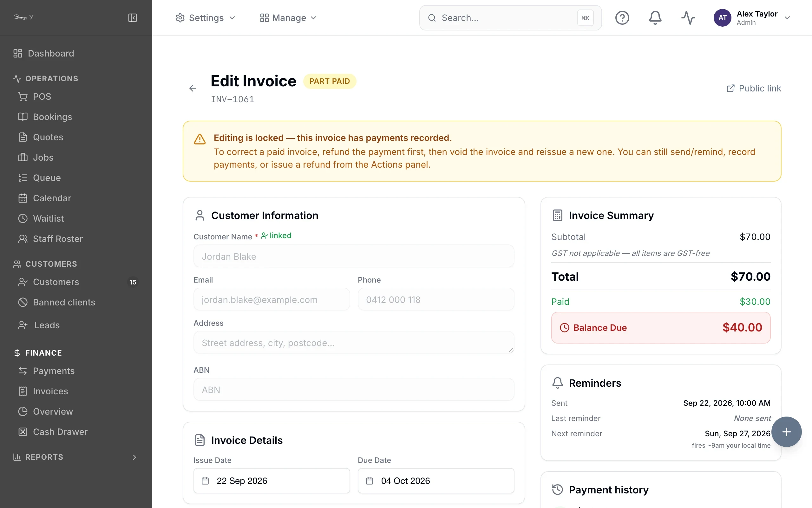Open the Issue Date picker
The width and height of the screenshot is (812, 508).
pos(272,481)
